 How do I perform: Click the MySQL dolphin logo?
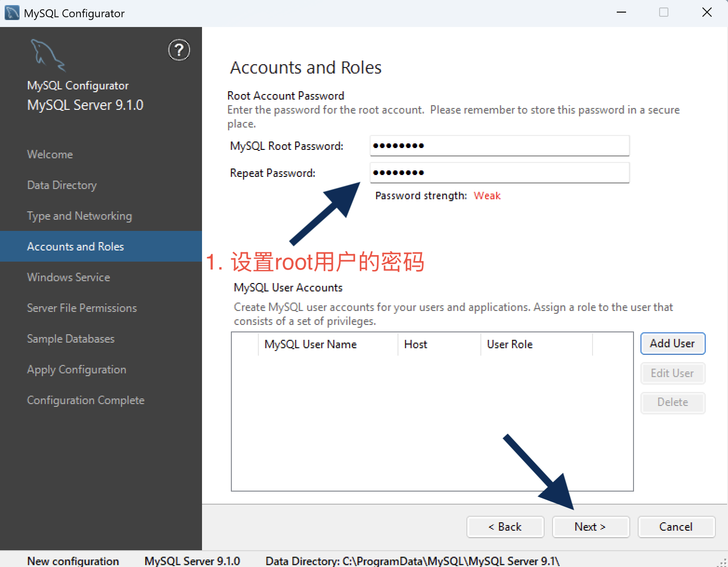[x=48, y=55]
